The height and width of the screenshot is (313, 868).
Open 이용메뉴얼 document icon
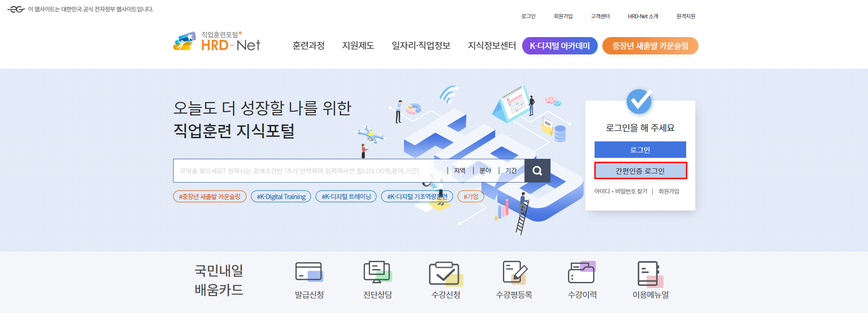[650, 274]
